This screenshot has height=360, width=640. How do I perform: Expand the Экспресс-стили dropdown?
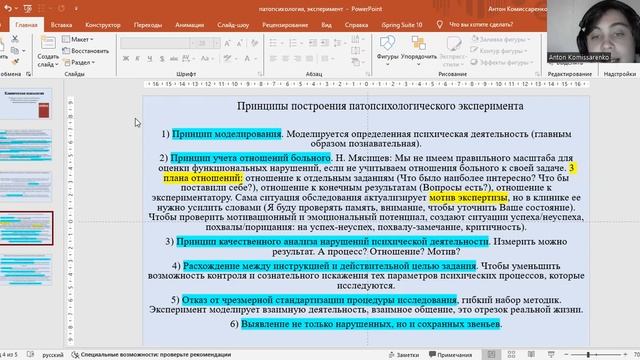point(453,51)
